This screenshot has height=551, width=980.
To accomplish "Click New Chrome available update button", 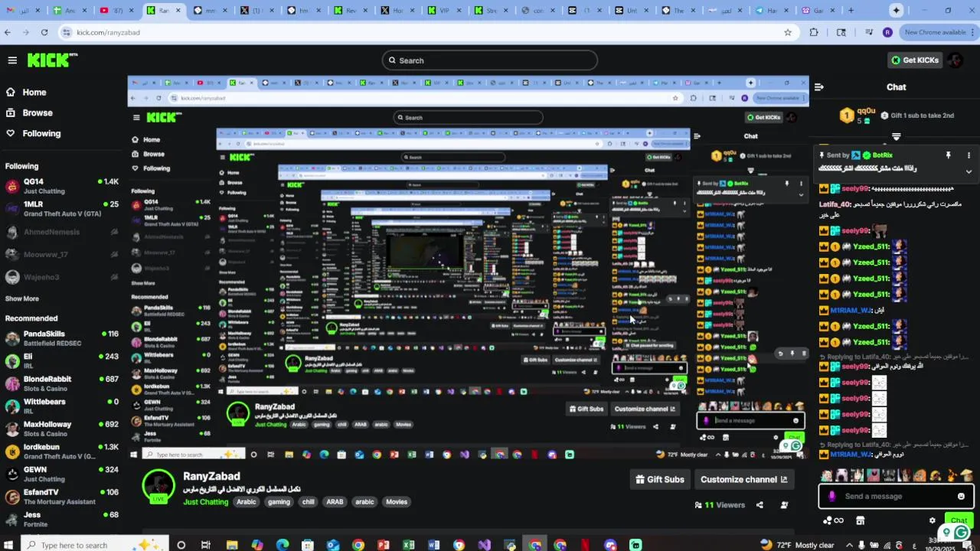I will 938,32.
